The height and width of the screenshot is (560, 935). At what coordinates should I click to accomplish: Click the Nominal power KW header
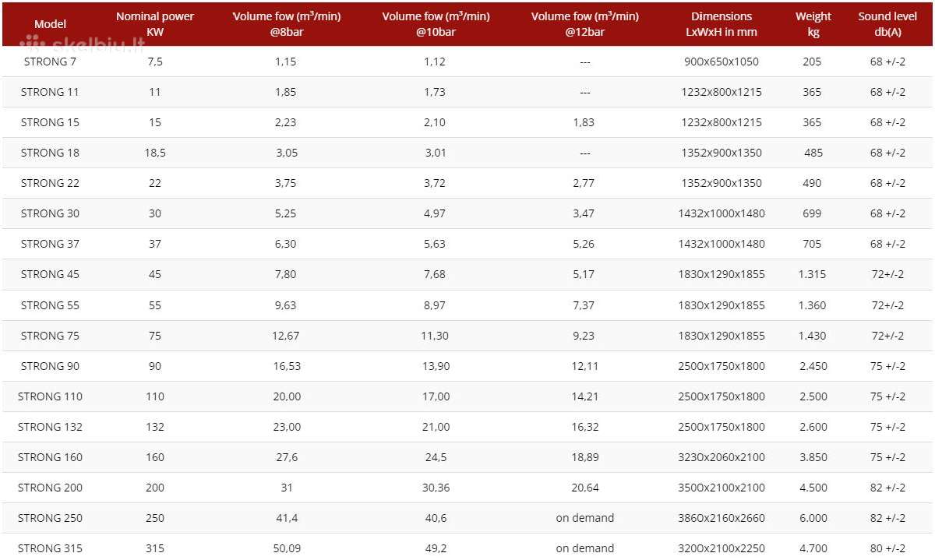155,24
